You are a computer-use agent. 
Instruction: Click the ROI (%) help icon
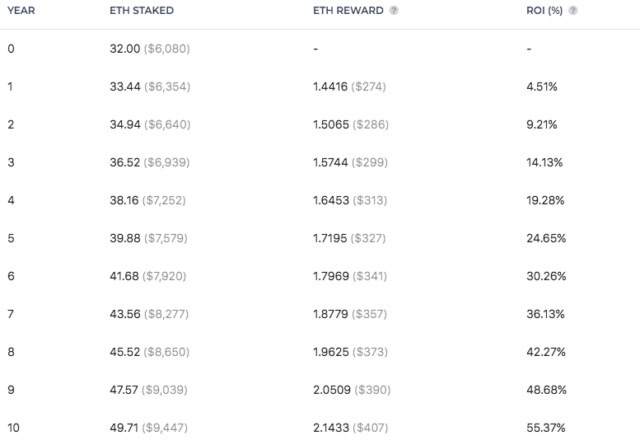pos(573,11)
